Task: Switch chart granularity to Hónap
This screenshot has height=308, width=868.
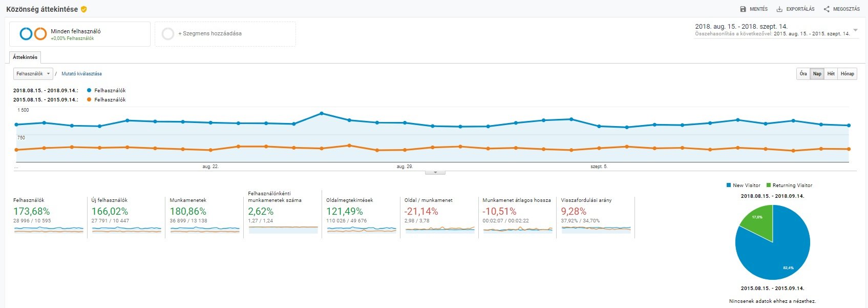Action: [x=847, y=74]
